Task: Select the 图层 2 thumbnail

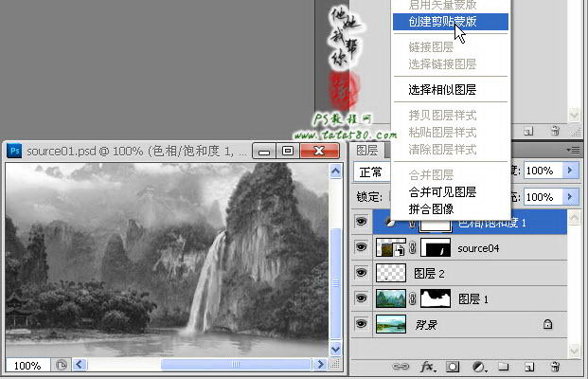Action: [x=391, y=273]
